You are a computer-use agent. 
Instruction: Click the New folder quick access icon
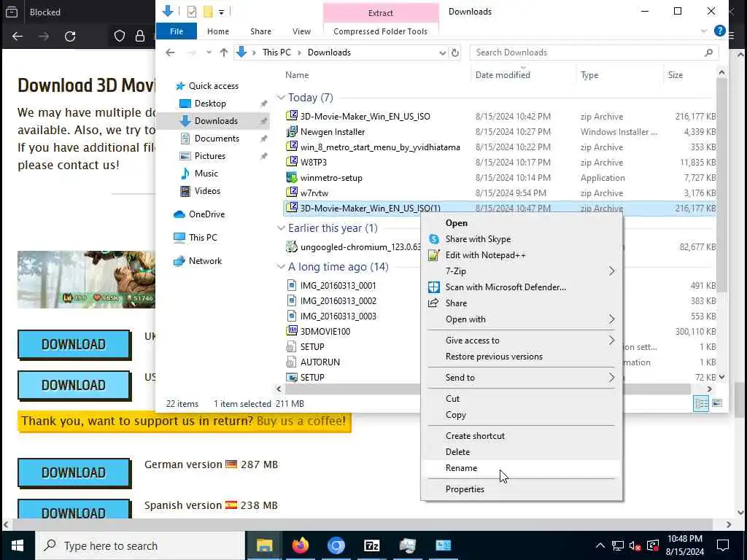208,12
